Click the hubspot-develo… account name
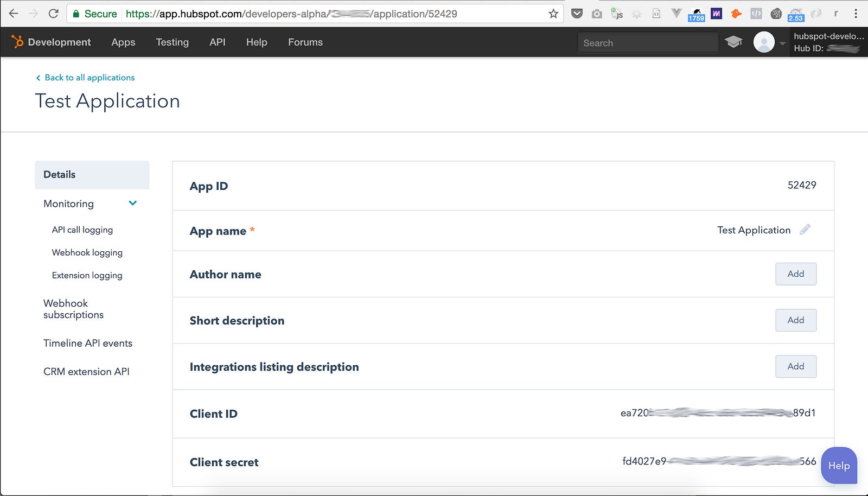This screenshot has width=868, height=496. (829, 36)
